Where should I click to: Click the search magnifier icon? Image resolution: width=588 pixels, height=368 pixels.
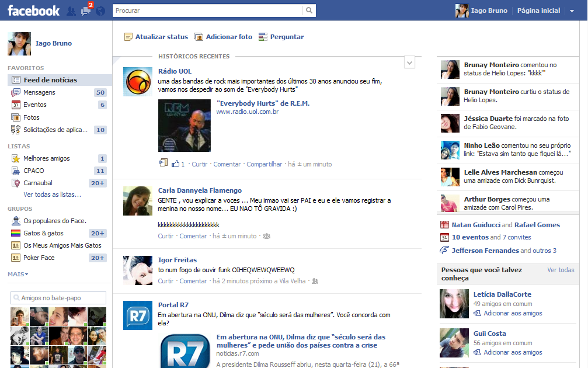point(308,10)
